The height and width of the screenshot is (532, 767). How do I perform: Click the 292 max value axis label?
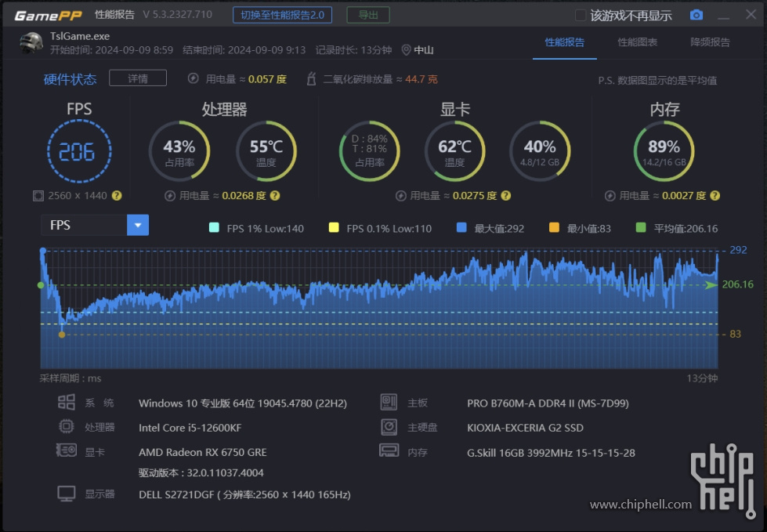pos(738,250)
